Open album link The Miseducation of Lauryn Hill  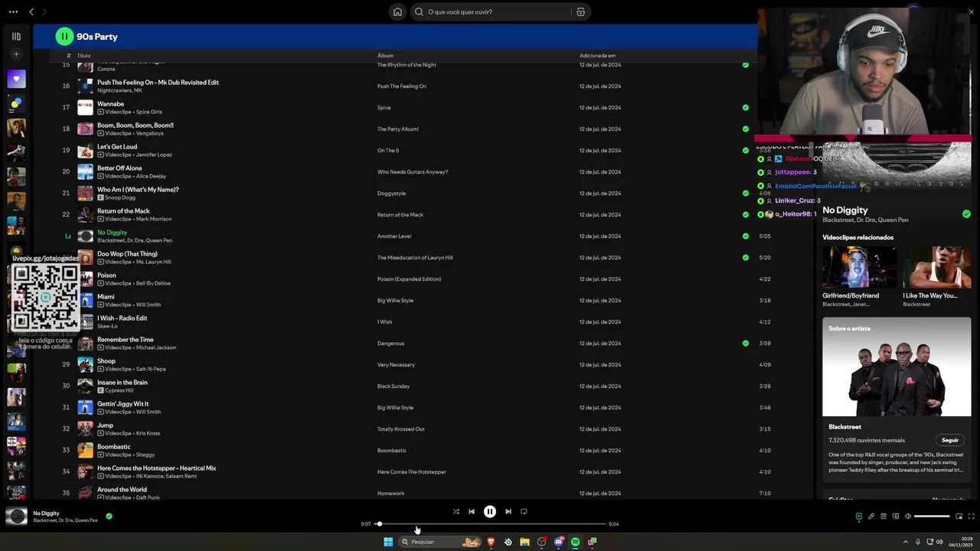(x=415, y=258)
